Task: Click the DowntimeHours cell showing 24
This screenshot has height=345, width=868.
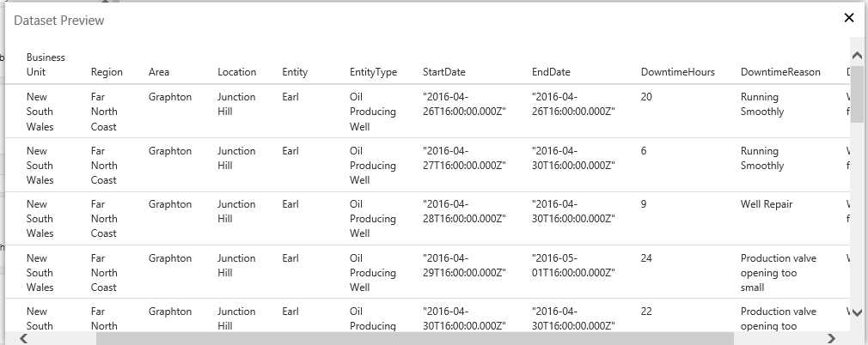Action: (647, 257)
